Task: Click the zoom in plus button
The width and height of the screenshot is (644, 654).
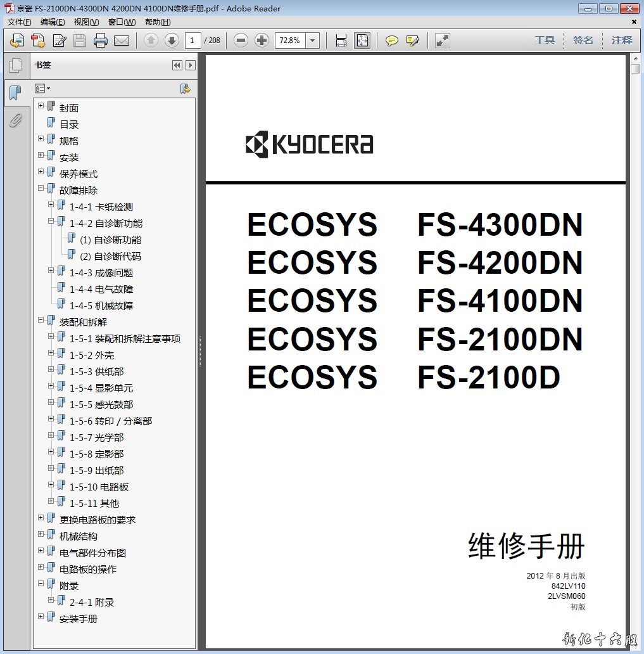Action: [x=262, y=41]
